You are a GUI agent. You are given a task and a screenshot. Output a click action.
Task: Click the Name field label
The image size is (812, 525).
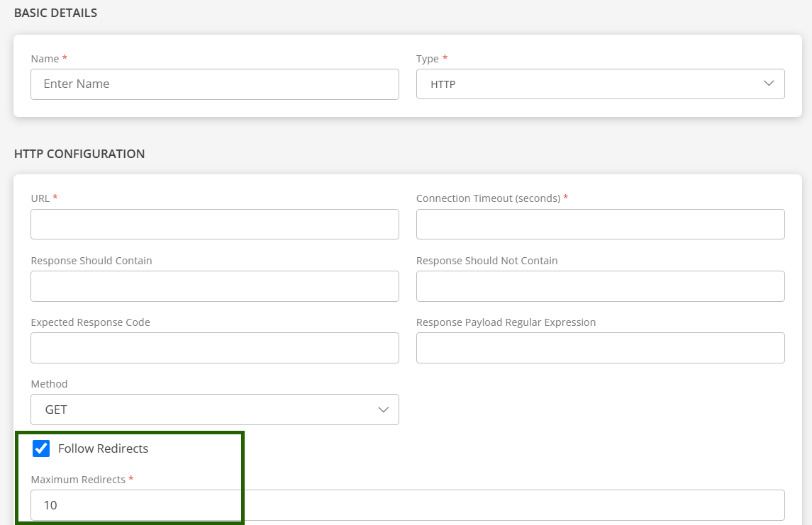click(x=45, y=59)
